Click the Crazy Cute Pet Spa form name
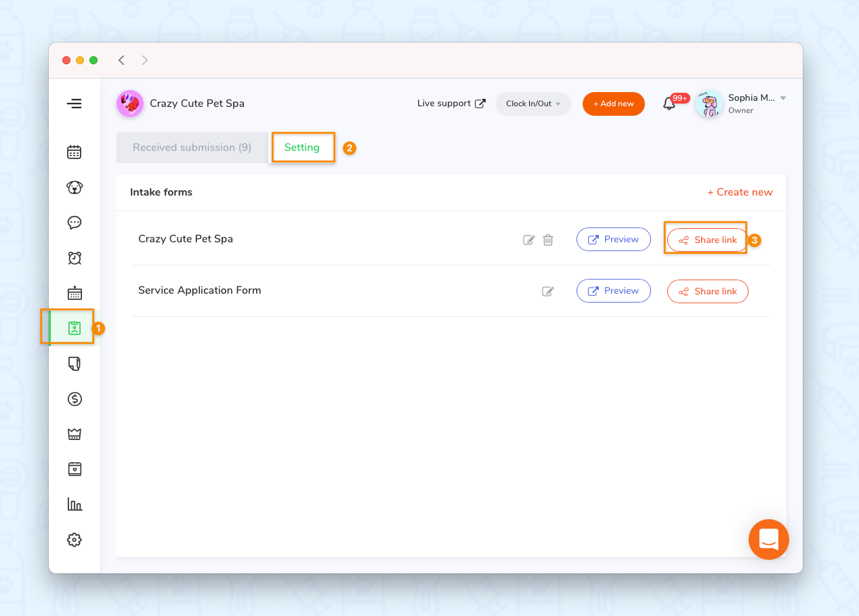The width and height of the screenshot is (859, 616). click(186, 239)
